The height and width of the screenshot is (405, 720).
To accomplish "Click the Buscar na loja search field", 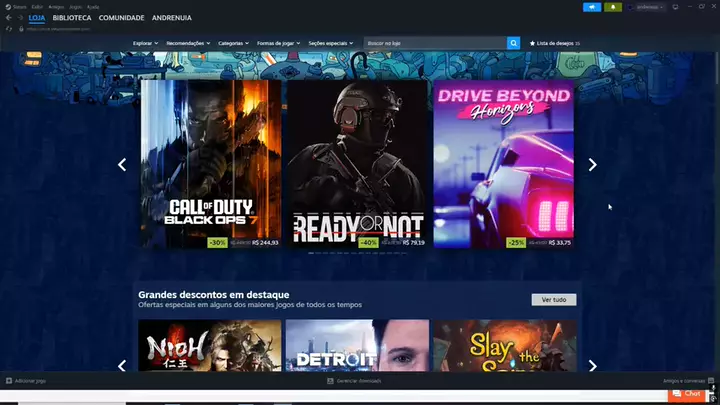I will tap(435, 44).
